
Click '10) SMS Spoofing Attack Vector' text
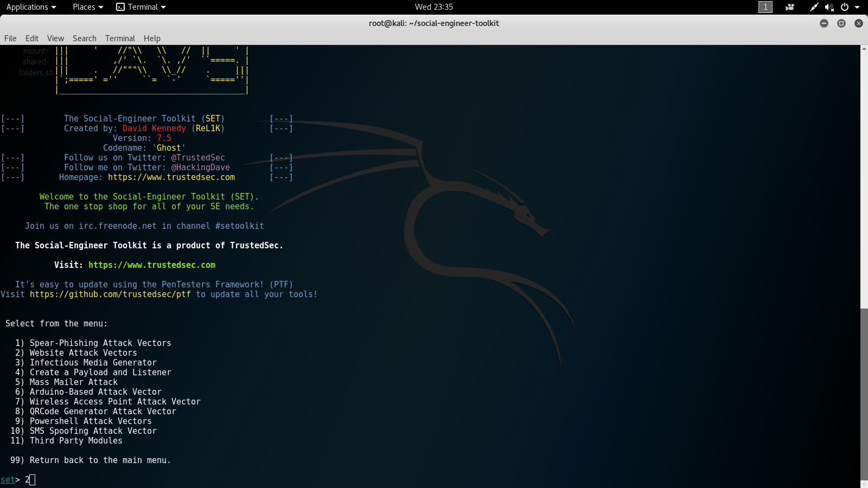point(84,431)
